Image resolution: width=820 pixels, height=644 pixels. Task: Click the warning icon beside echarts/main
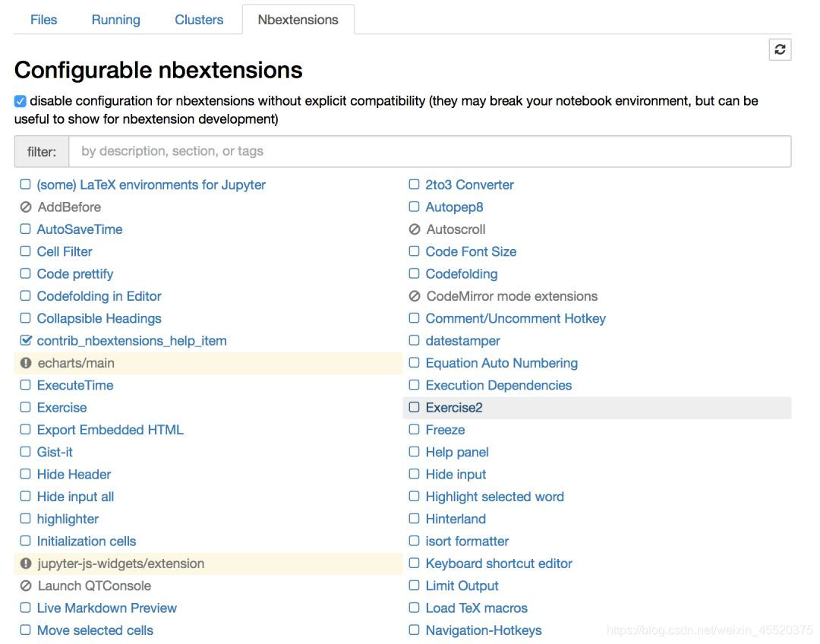(x=26, y=363)
